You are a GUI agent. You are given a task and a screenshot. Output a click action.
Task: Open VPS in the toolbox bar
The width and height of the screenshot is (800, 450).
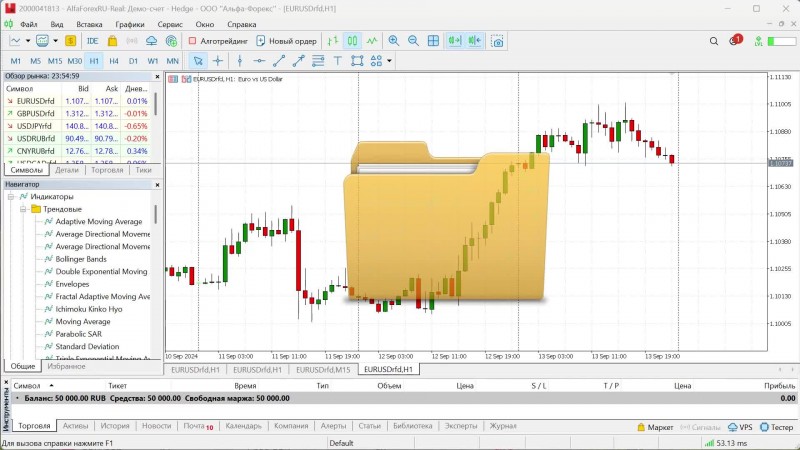(740, 427)
